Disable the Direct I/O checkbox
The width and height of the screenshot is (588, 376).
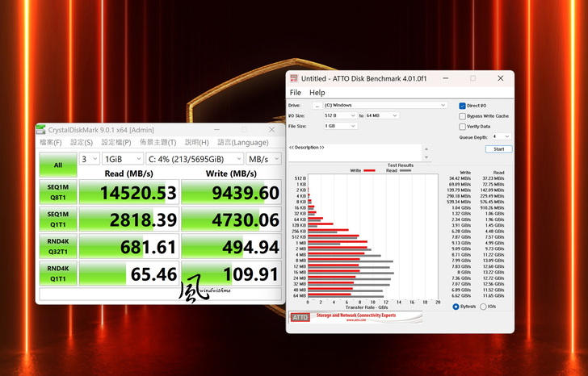[x=463, y=106]
